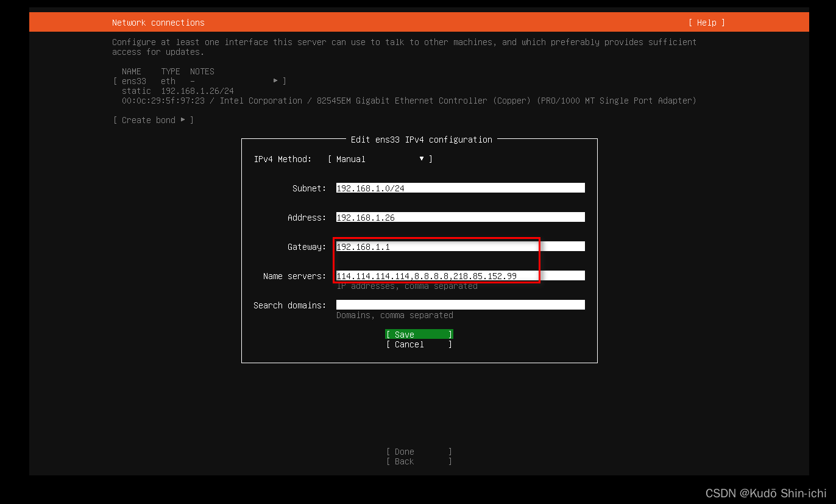
Task: Click the TYPE column header
Action: 171,71
